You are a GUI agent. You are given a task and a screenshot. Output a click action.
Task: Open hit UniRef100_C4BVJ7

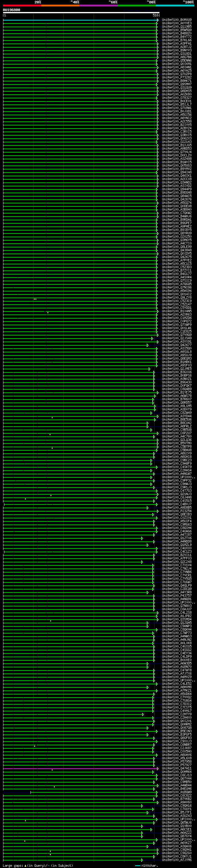click(x=177, y=504)
